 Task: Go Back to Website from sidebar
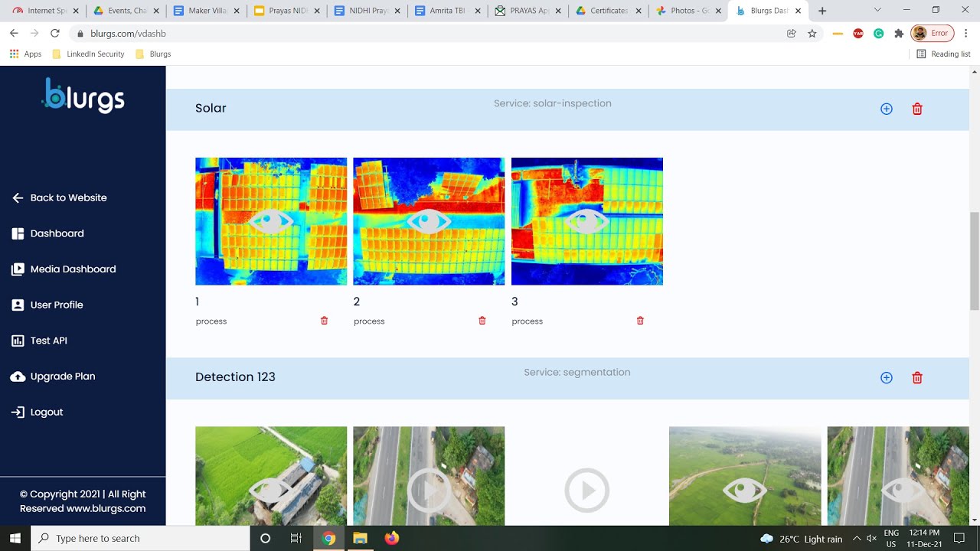[60, 197]
